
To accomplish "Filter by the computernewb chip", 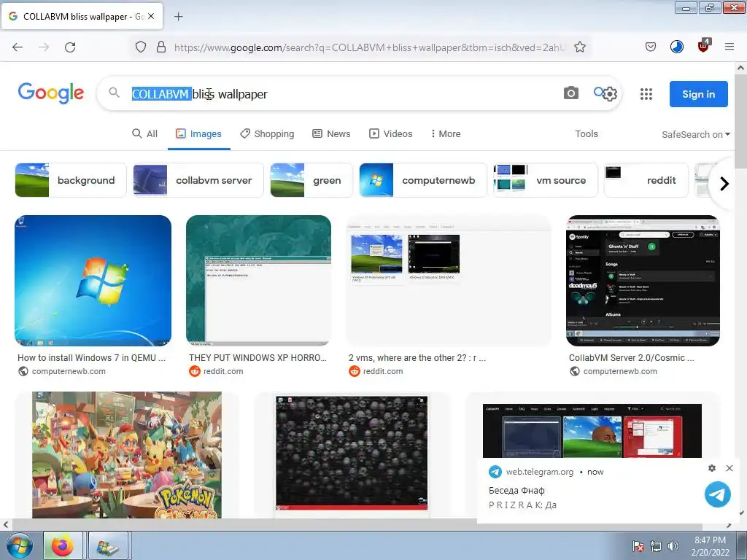I will (423, 180).
